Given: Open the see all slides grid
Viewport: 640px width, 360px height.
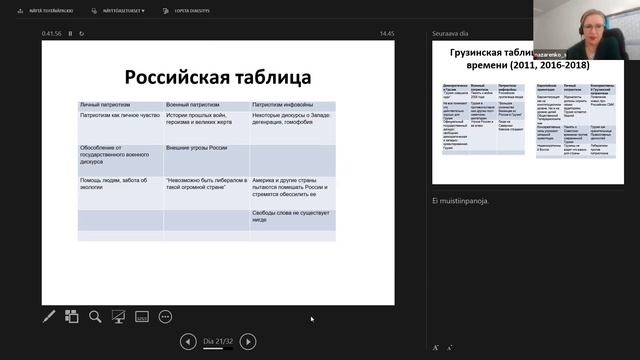Looking at the screenshot, I should (x=72, y=317).
